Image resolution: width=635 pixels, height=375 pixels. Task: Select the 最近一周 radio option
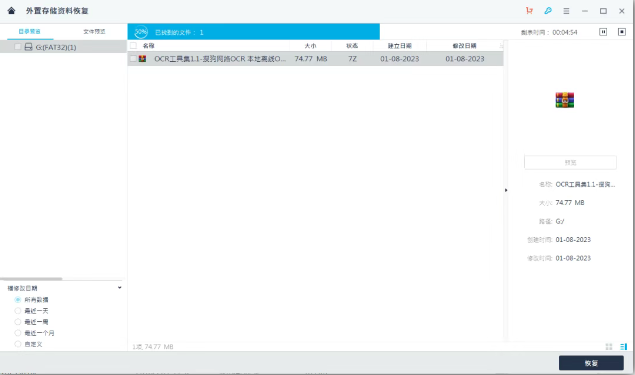[x=17, y=322]
